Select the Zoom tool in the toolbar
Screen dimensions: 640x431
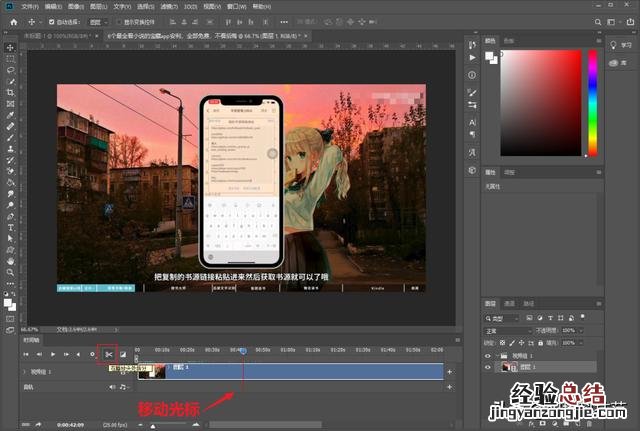coord(11,272)
